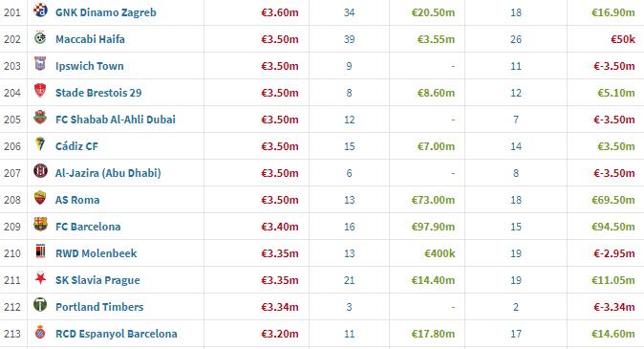
Task: Open the Cádiz CF team link
Action: point(76,146)
